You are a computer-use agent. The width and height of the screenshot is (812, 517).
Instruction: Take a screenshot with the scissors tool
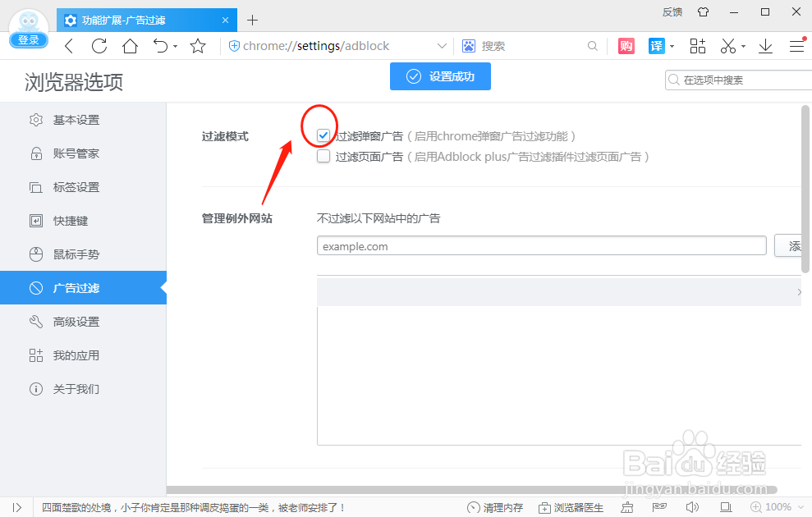coord(727,46)
